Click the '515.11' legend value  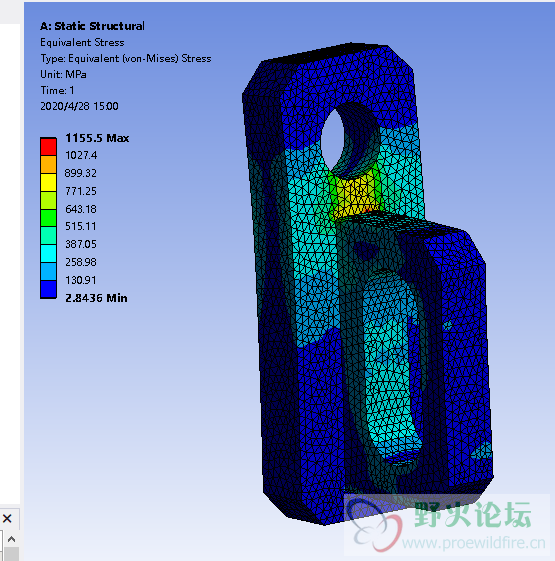pyautogui.click(x=81, y=226)
